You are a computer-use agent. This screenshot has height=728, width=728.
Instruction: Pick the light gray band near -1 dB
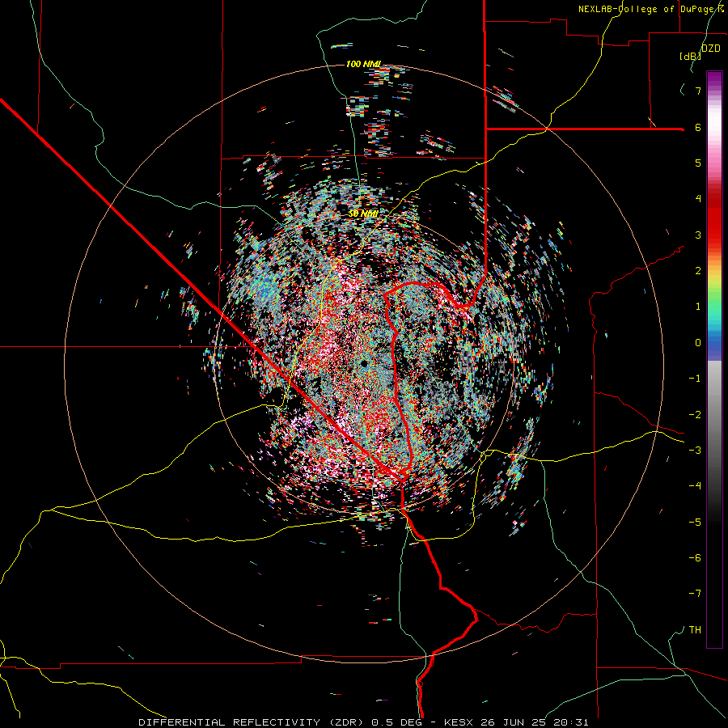(x=714, y=379)
